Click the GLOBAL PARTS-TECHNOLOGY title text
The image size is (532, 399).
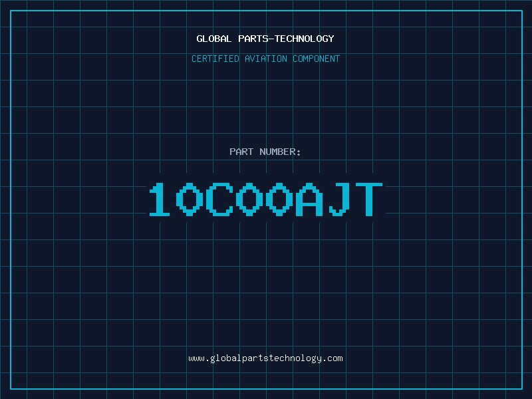tap(265, 39)
